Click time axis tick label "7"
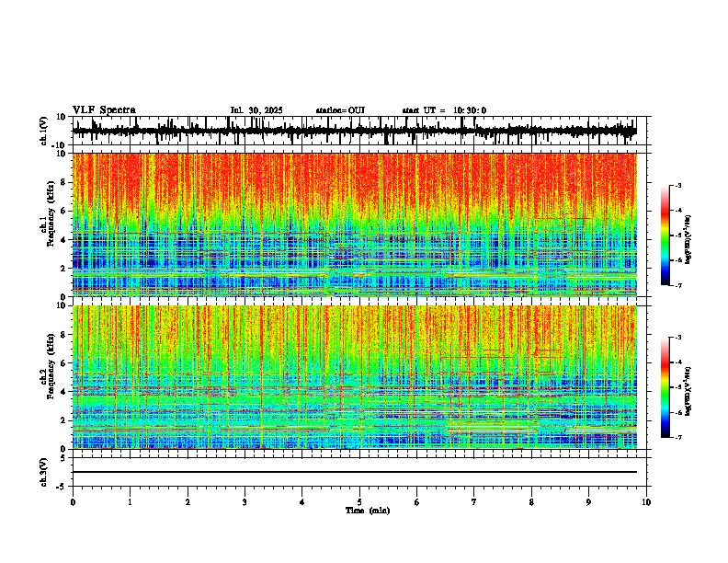Viewport: 728px width, 563px height. point(474,502)
